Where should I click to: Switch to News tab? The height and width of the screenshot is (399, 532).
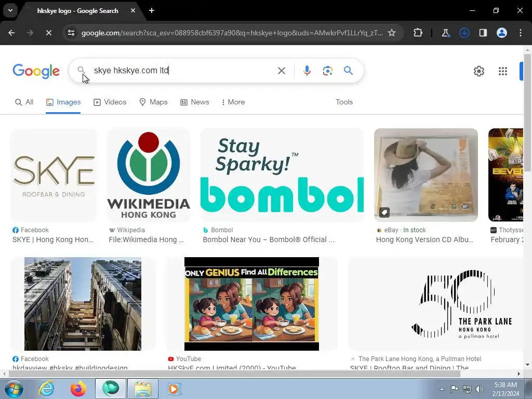(194, 102)
